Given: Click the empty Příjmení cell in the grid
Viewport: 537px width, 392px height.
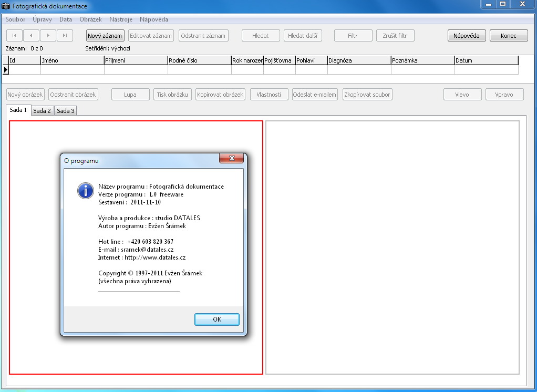Looking at the screenshot, I should click(136, 69).
